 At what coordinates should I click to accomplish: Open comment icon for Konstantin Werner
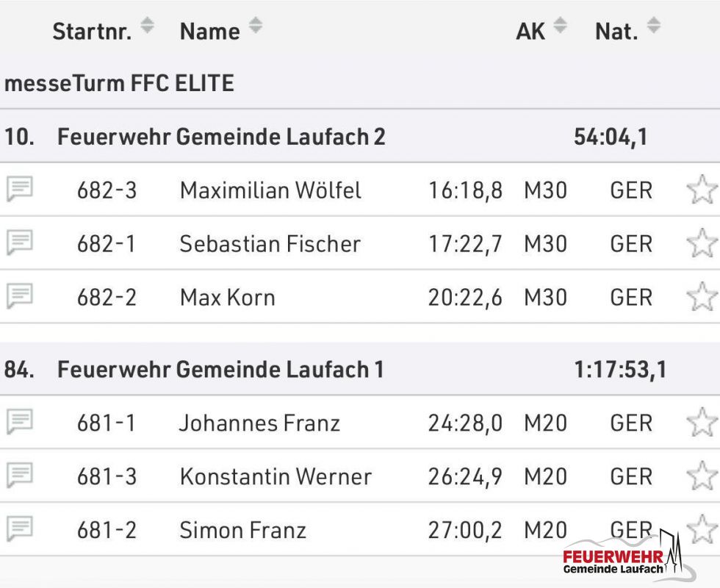pos(20,476)
